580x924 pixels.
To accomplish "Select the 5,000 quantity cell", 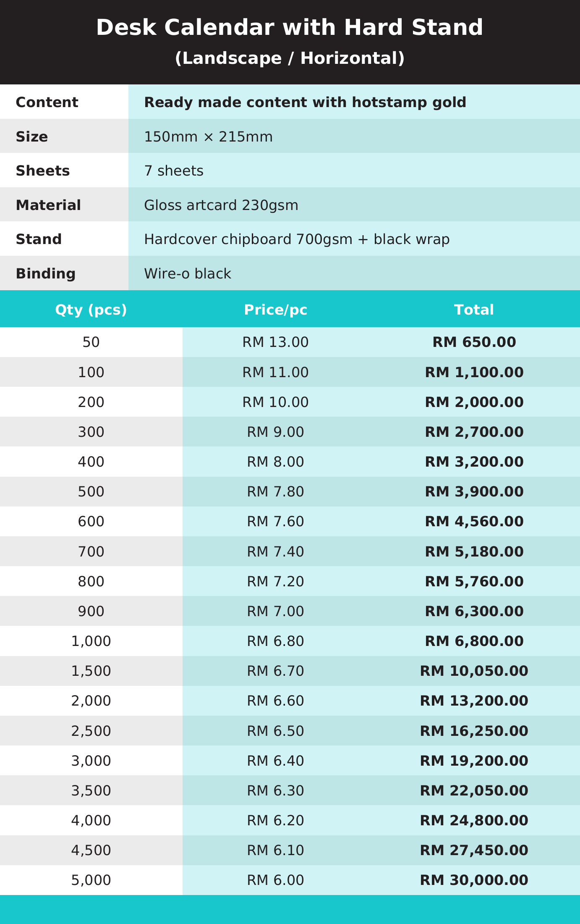I will [91, 880].
